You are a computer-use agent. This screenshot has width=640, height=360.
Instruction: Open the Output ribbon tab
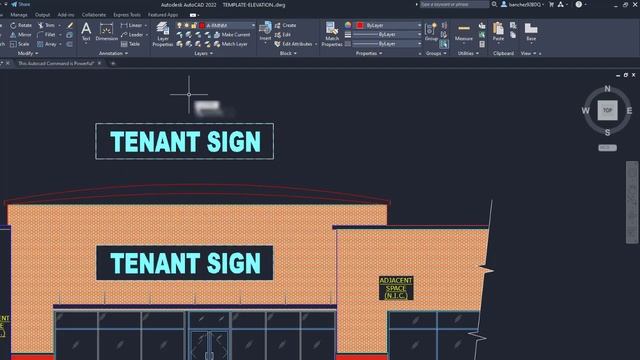point(42,15)
